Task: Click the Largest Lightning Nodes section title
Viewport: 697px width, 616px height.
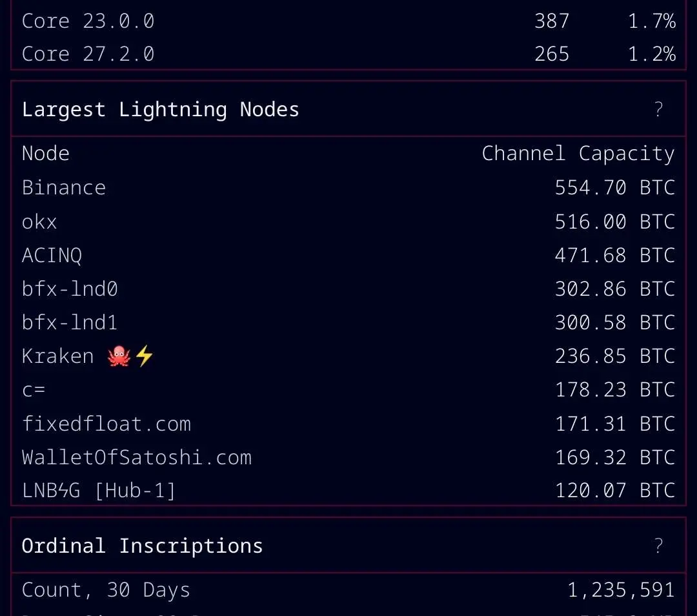Action: [161, 110]
